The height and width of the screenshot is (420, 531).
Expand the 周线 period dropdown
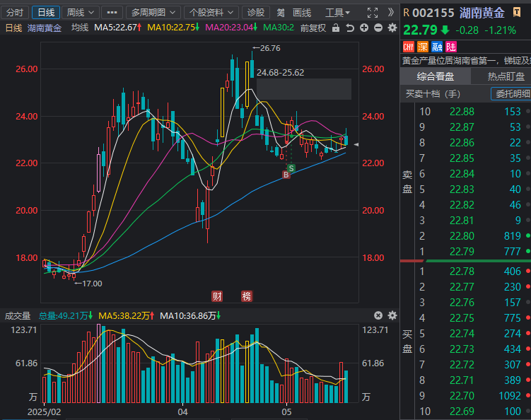pyautogui.click(x=78, y=12)
